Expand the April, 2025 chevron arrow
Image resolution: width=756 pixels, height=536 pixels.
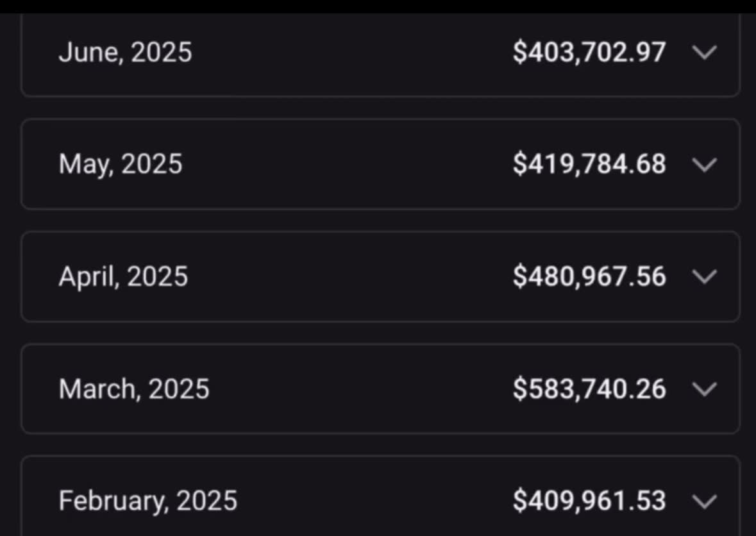[x=705, y=277]
